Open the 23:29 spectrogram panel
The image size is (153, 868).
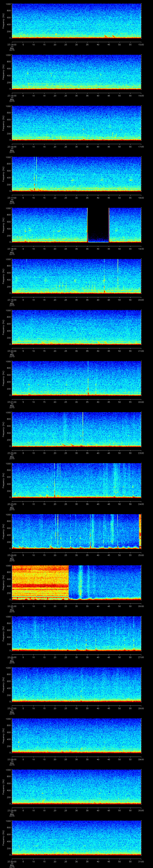pyautogui.click(x=76, y=786)
